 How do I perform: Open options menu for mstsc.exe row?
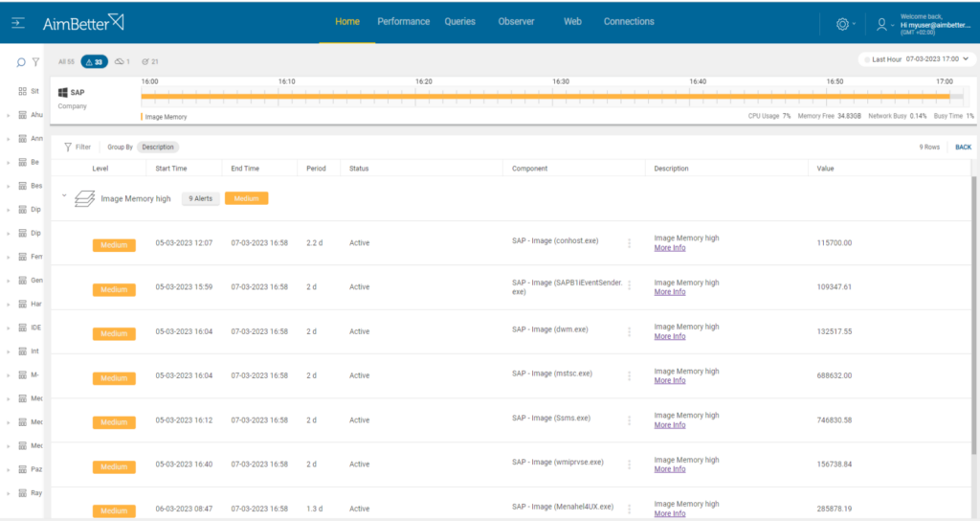(630, 375)
